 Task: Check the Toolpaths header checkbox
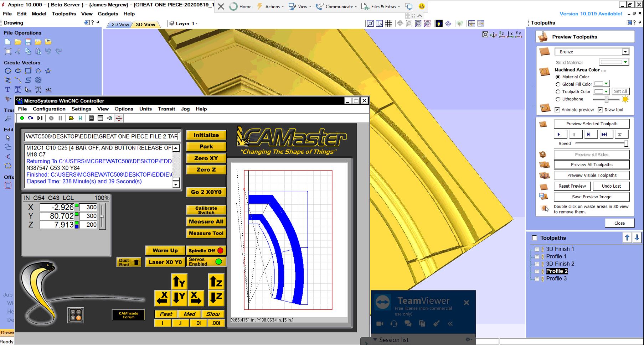click(534, 238)
